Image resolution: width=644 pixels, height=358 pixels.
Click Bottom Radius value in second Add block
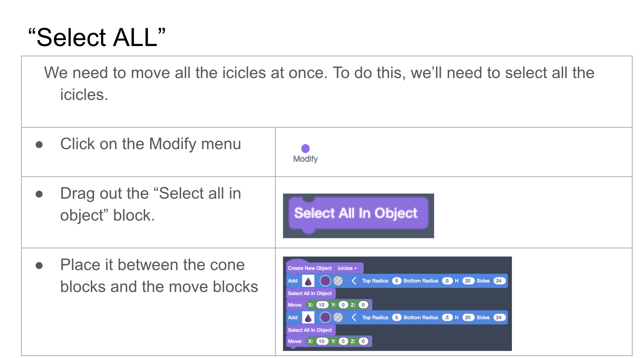point(447,317)
